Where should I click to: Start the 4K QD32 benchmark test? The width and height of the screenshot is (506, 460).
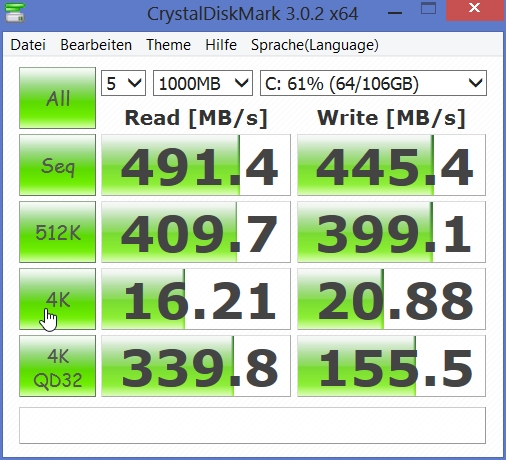(x=57, y=366)
